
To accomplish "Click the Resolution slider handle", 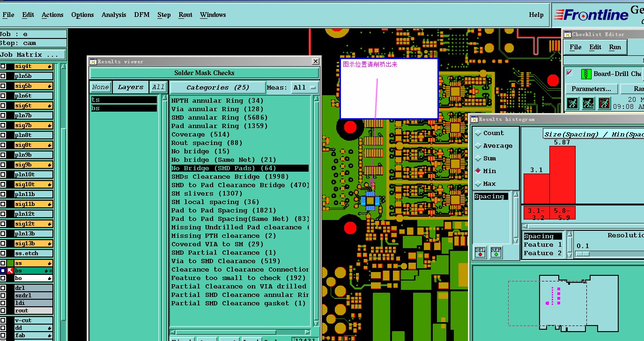I will (582, 254).
